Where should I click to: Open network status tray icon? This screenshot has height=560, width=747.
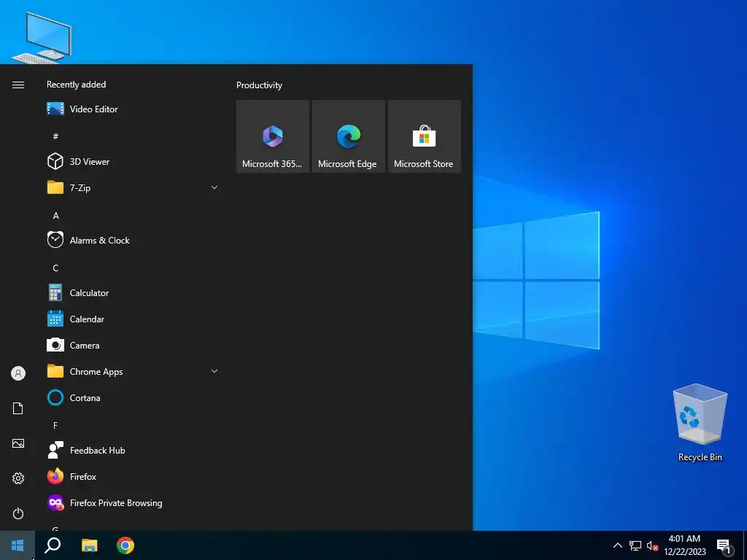(x=635, y=545)
